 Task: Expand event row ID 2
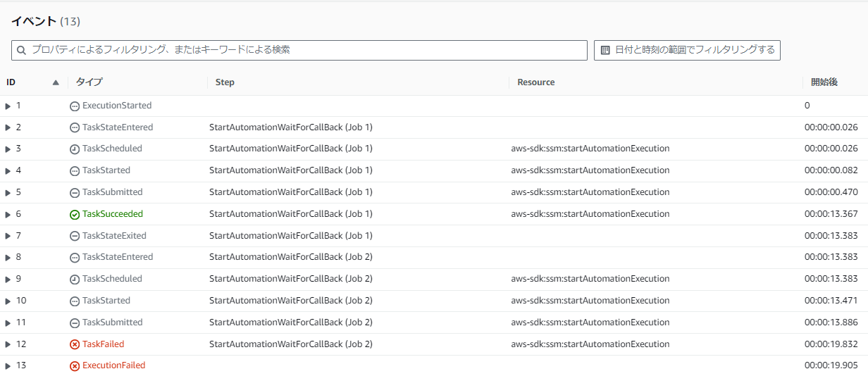coord(8,127)
